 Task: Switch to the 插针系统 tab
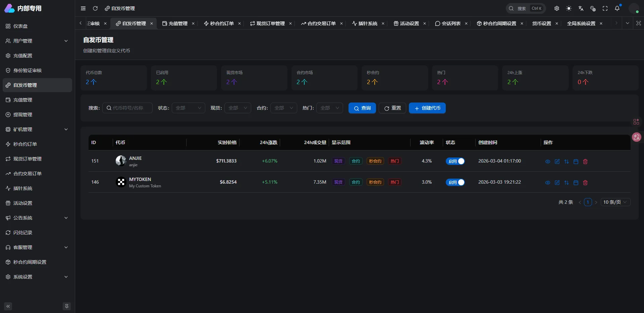(365, 23)
